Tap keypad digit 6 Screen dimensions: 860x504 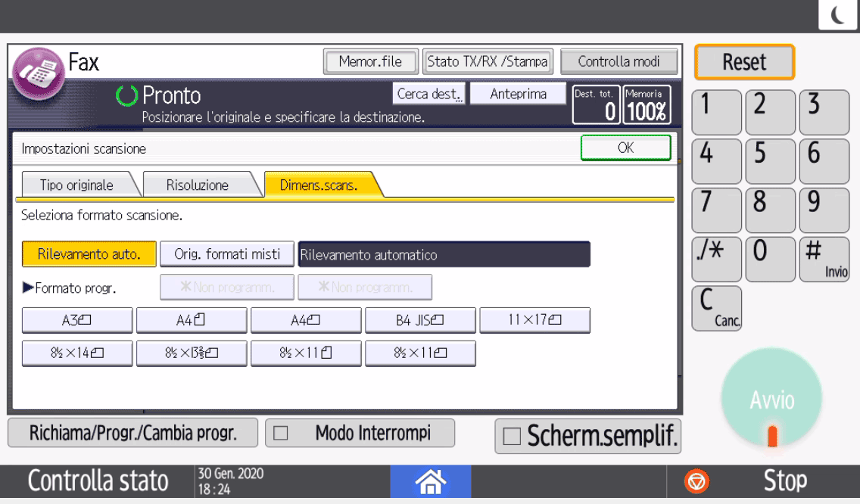click(x=824, y=161)
